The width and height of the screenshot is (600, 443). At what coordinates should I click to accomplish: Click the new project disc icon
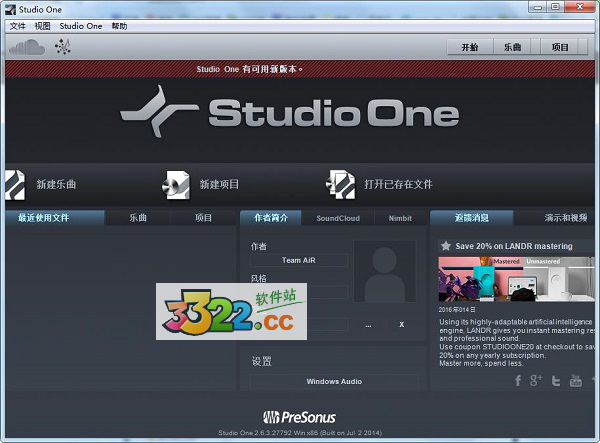pos(176,185)
